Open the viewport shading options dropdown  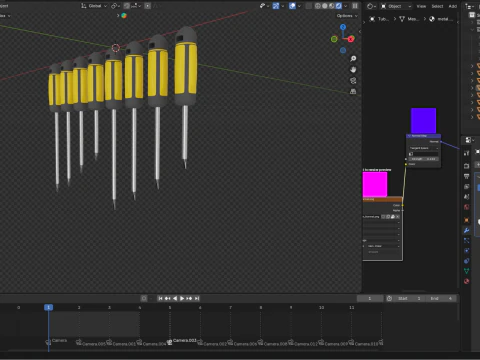pyautogui.click(x=346, y=6)
